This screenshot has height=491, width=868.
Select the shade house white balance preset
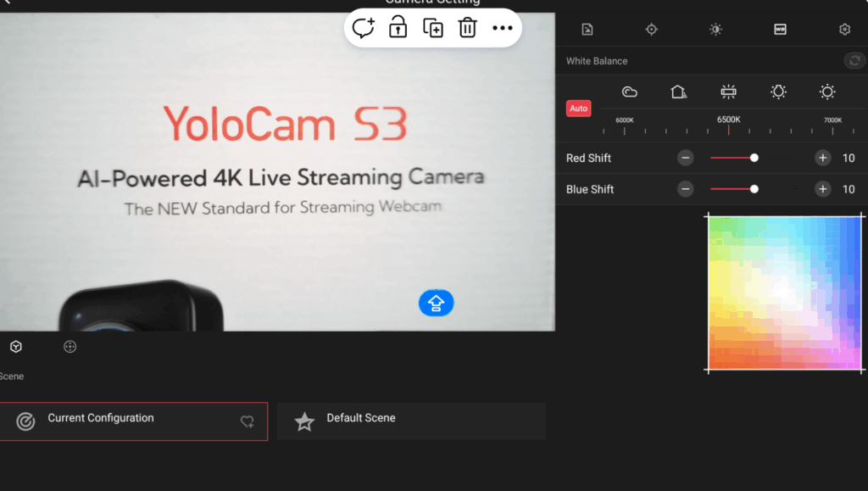679,92
